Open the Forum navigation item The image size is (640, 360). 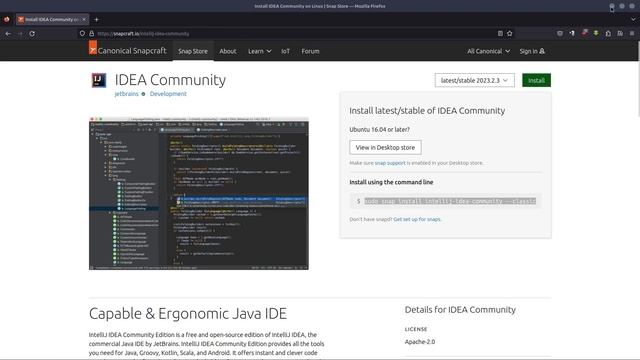point(310,51)
